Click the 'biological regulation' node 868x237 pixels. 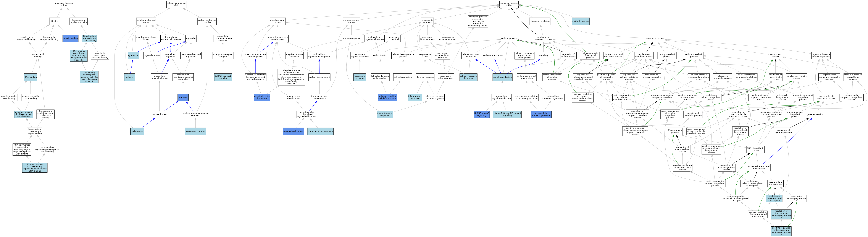tap(540, 21)
